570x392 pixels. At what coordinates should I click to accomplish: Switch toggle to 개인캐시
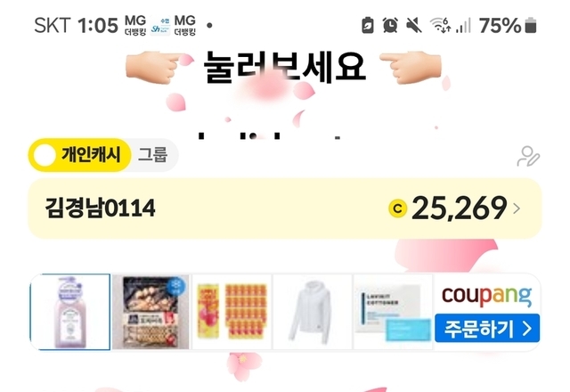[79, 155]
